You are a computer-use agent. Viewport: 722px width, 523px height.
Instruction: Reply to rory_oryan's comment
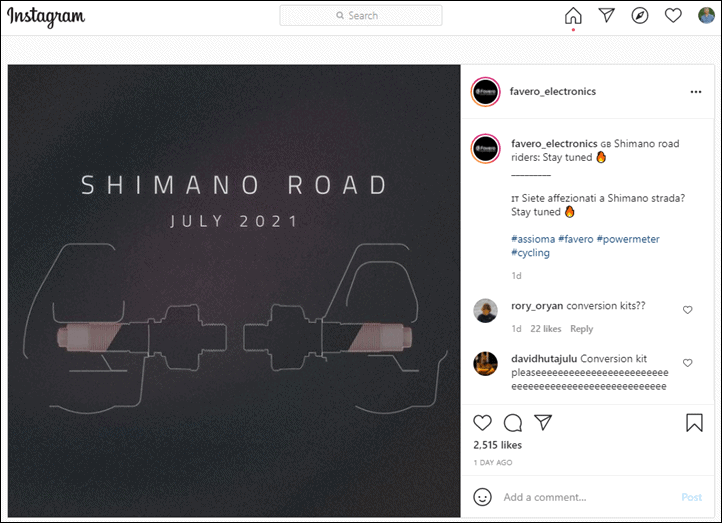tap(582, 329)
